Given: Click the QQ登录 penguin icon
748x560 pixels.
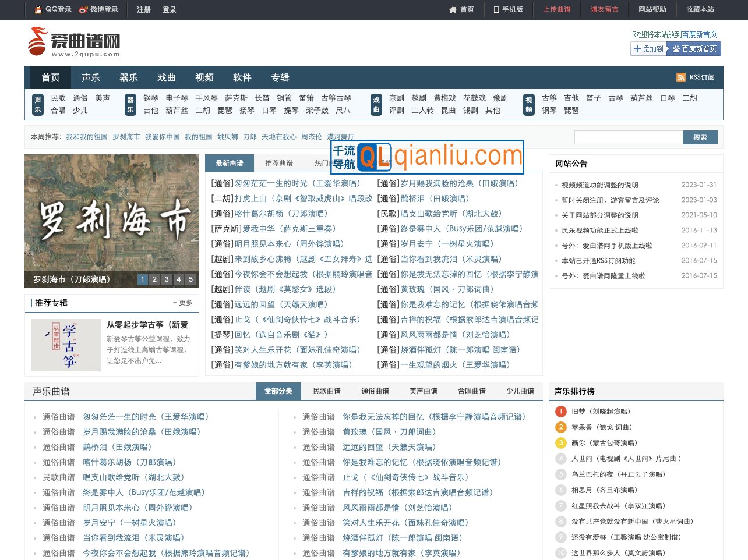Looking at the screenshot, I should click(38, 9).
